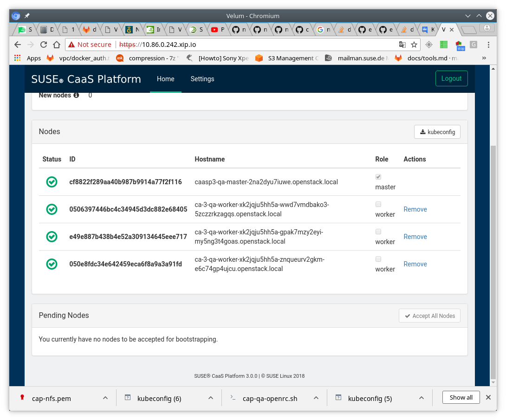Image resolution: width=506 pixels, height=420 pixels.
Task: Open the translate page icon in the address bar
Action: 402,45
